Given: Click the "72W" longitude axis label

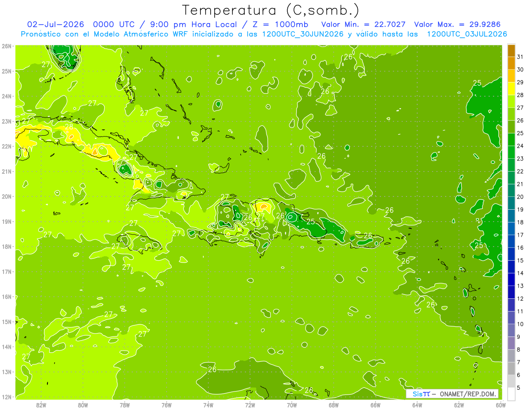Looking at the screenshot, I should [x=250, y=405].
